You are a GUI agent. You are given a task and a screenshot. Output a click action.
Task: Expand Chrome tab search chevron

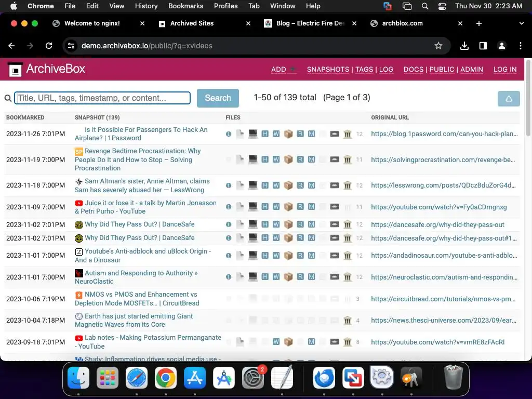click(521, 23)
